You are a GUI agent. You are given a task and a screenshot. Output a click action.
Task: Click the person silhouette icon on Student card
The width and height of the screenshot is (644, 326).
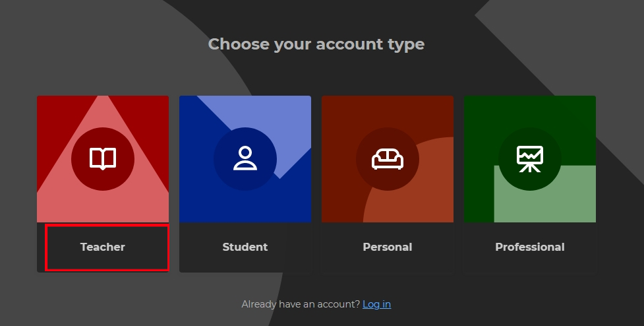pos(245,158)
